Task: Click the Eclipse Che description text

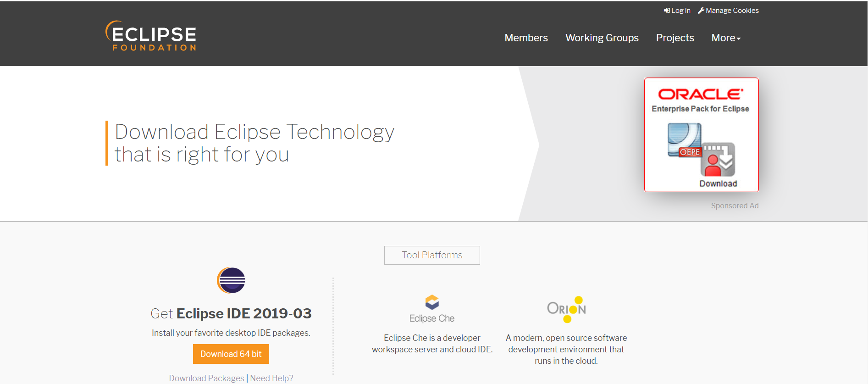Action: (432, 344)
